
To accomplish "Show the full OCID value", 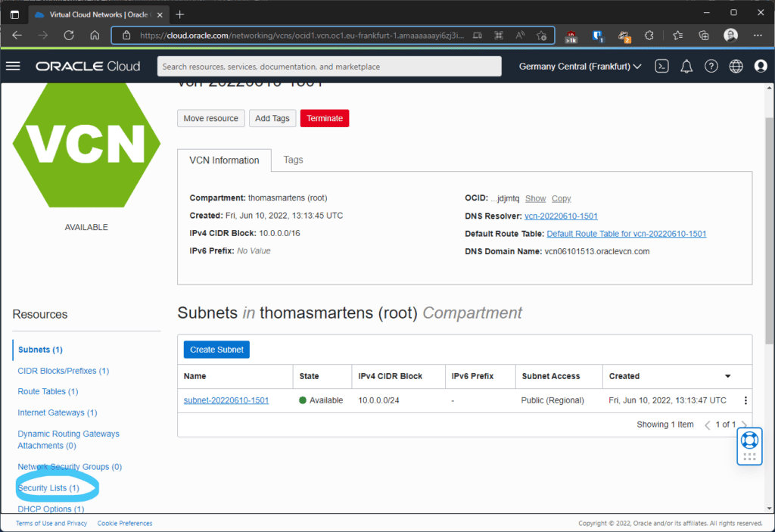I will click(535, 198).
